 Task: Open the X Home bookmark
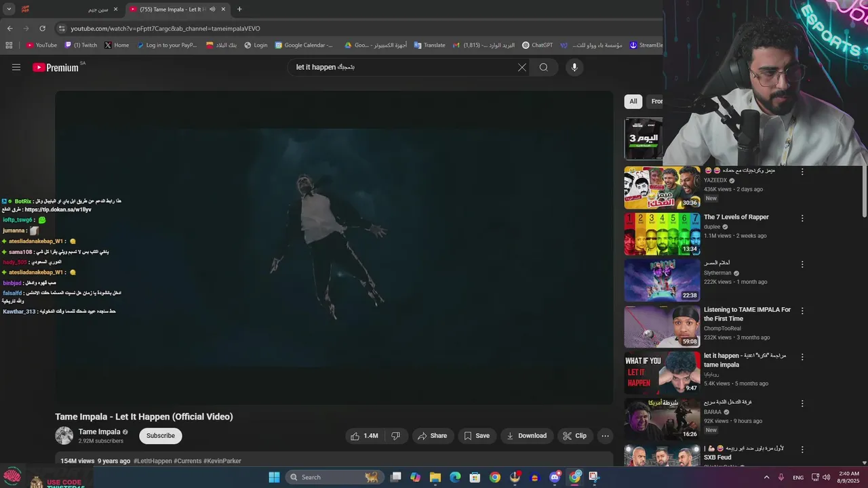pyautogui.click(x=117, y=45)
